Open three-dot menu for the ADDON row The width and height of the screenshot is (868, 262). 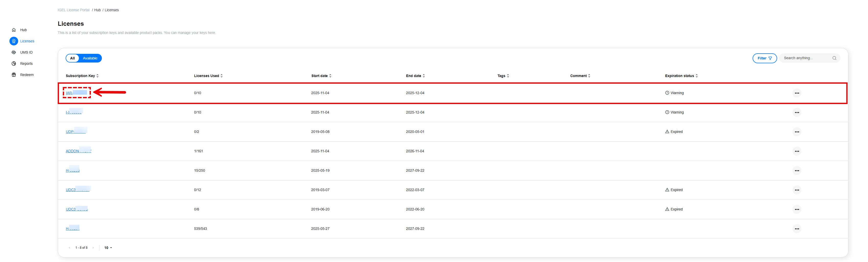[797, 151]
